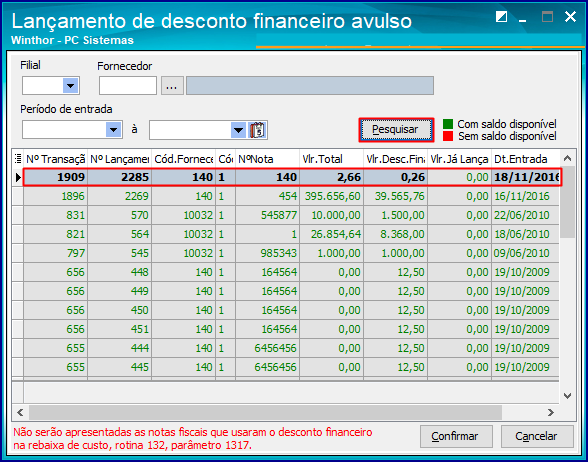Click nota number 545877
This screenshot has width=588, height=462.
267,215
